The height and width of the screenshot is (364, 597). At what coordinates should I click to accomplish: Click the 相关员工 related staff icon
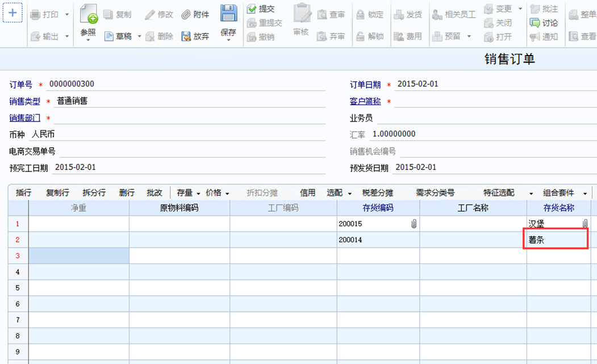pyautogui.click(x=437, y=15)
